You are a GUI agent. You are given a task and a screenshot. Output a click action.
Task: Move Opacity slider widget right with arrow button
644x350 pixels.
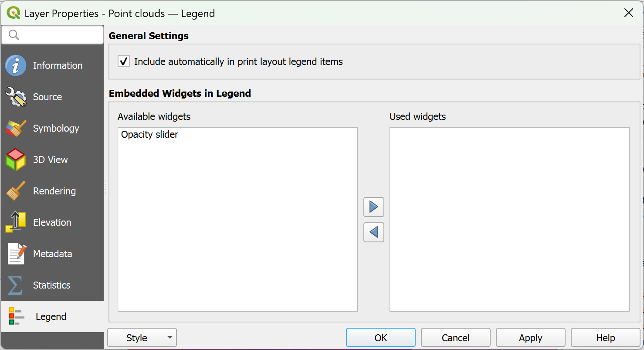point(373,207)
